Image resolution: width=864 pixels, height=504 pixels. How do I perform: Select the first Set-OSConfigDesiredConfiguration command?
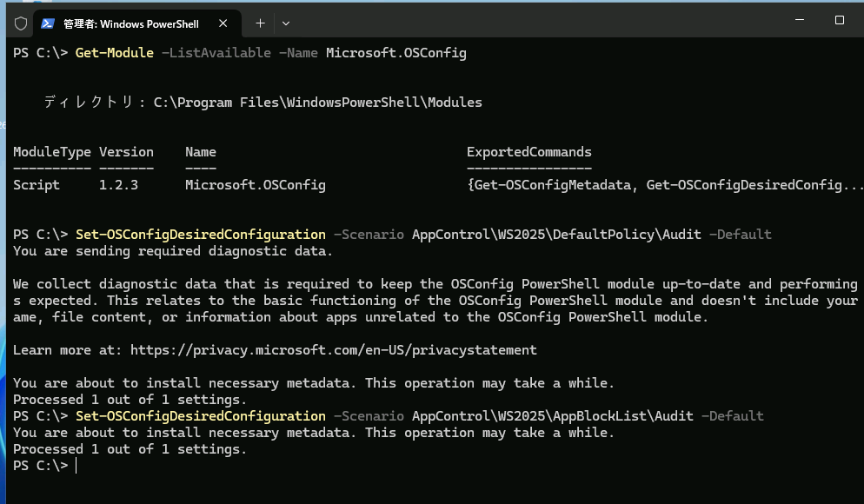pyautogui.click(x=200, y=234)
